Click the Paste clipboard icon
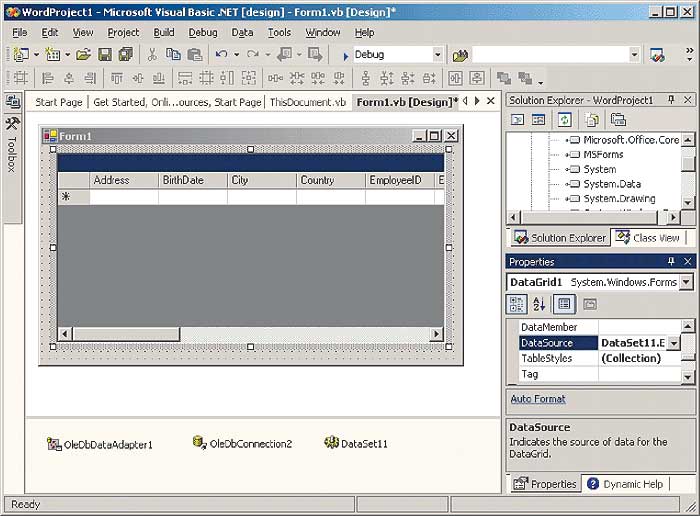 click(x=195, y=54)
